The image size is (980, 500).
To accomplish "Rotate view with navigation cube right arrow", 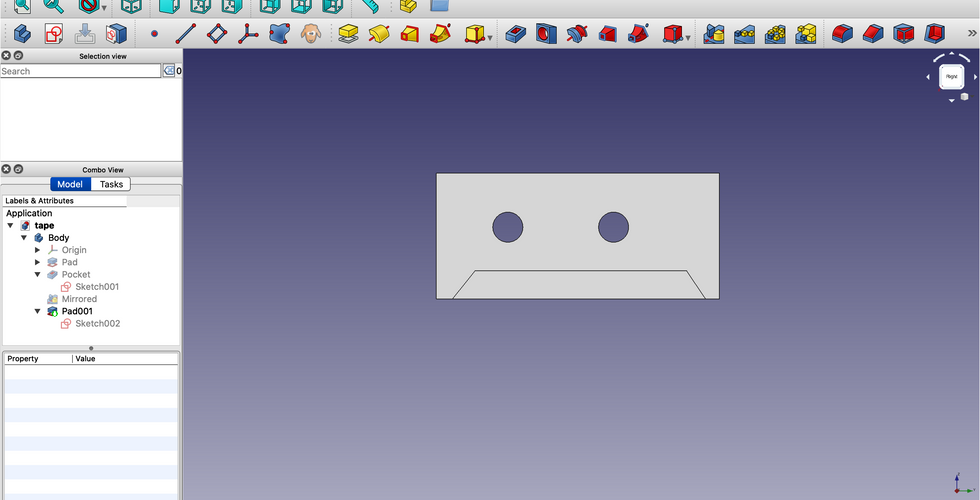I will pyautogui.click(x=975, y=77).
